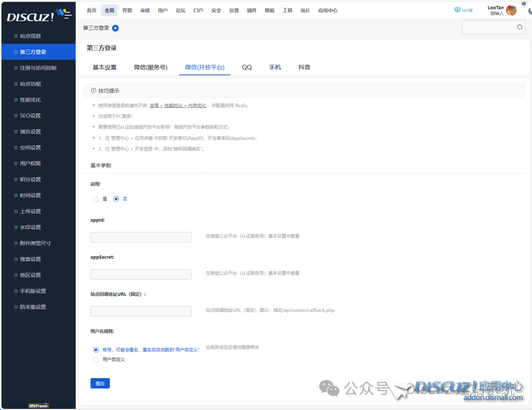532x410 pixels.
Task: Select 是 to enable WeChat login
Action: [x=96, y=199]
